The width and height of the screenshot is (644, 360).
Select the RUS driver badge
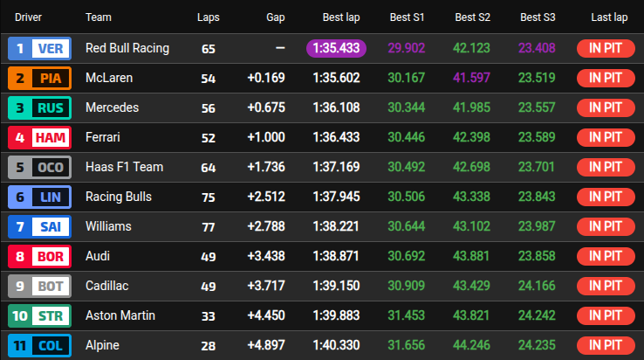point(38,108)
